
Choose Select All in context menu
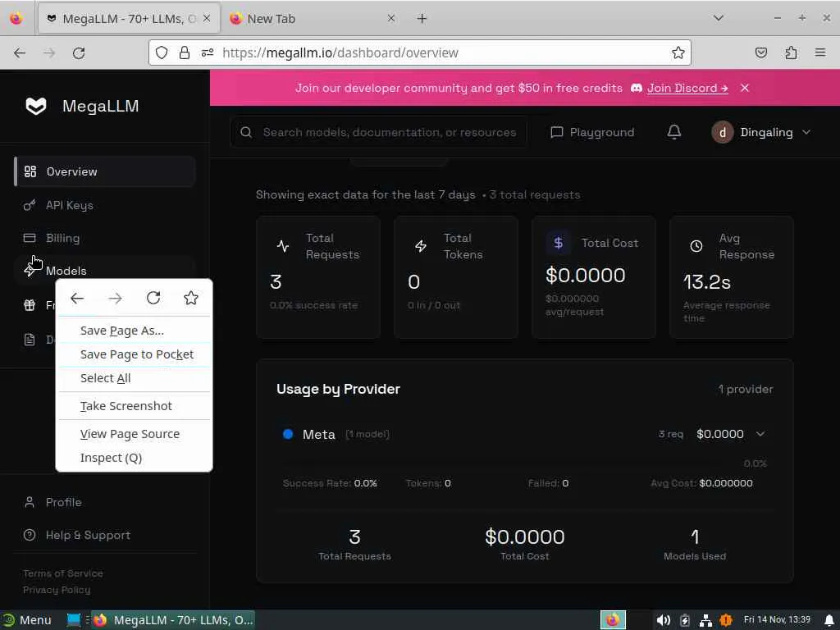click(x=134, y=377)
